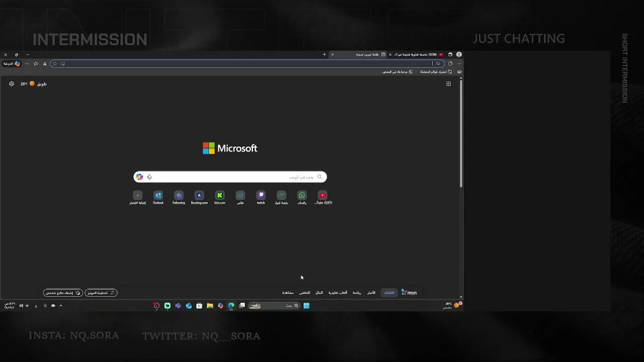644x362 pixels.
Task: Select the Weather tab in MSN bar
Action: point(305,293)
